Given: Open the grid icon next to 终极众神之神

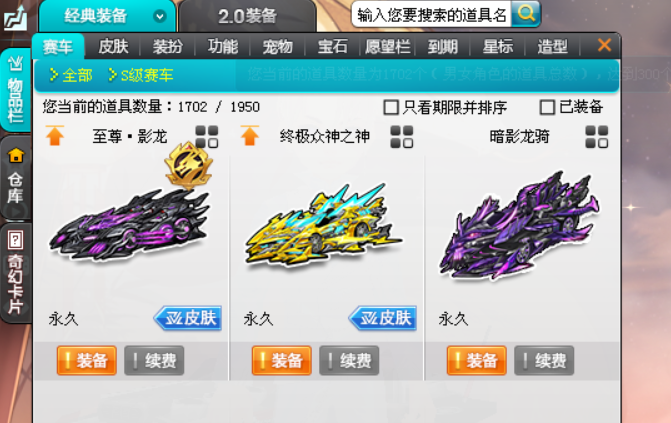Looking at the screenshot, I should (x=402, y=137).
